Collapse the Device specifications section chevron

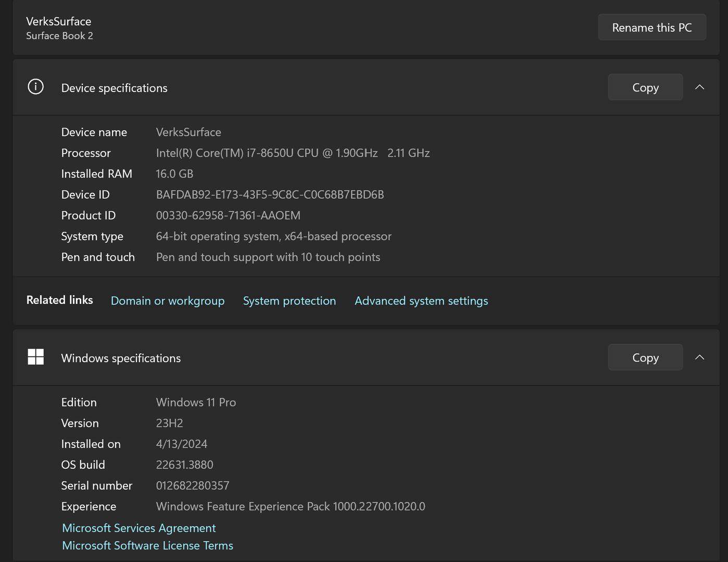[699, 87]
